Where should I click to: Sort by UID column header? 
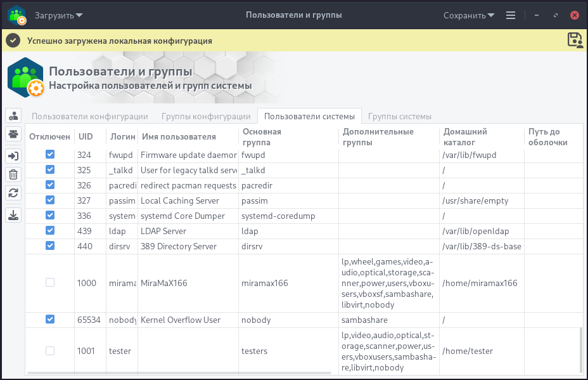click(x=90, y=136)
